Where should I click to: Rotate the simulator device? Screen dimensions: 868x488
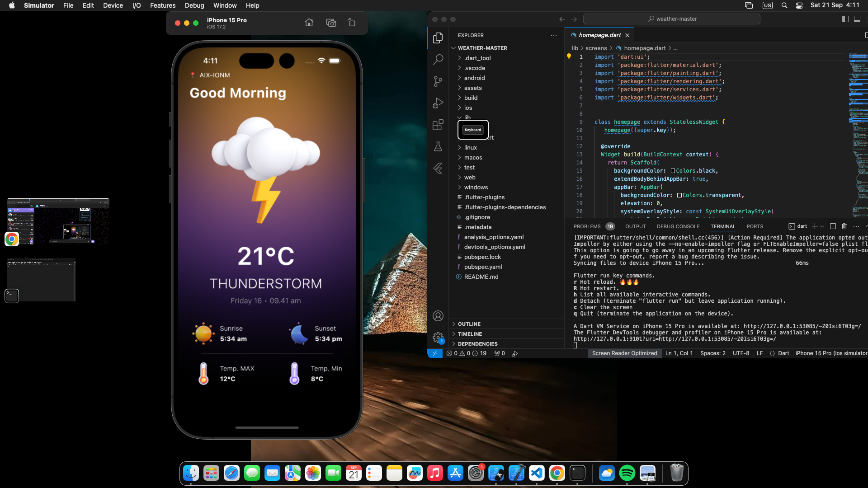coord(352,23)
